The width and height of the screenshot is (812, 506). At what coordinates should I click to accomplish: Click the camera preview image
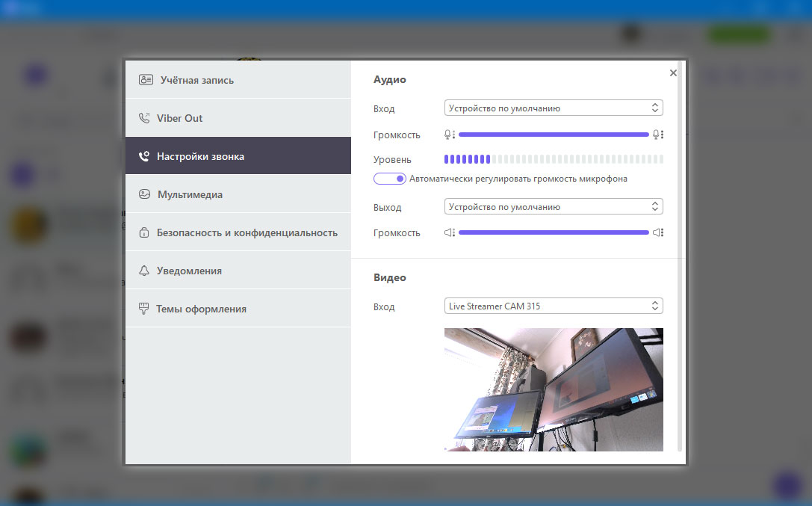(554, 389)
